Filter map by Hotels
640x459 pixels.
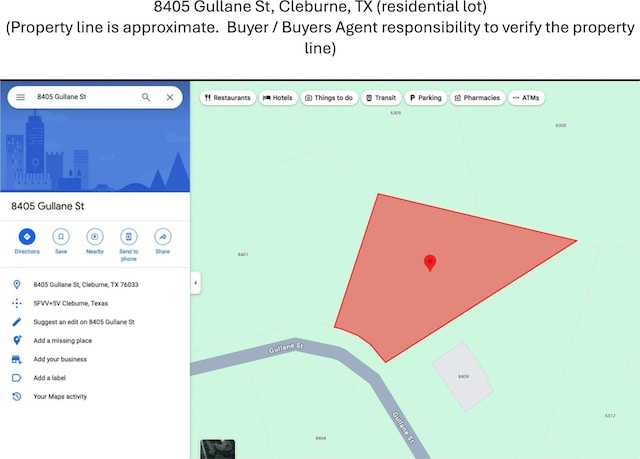pos(278,98)
